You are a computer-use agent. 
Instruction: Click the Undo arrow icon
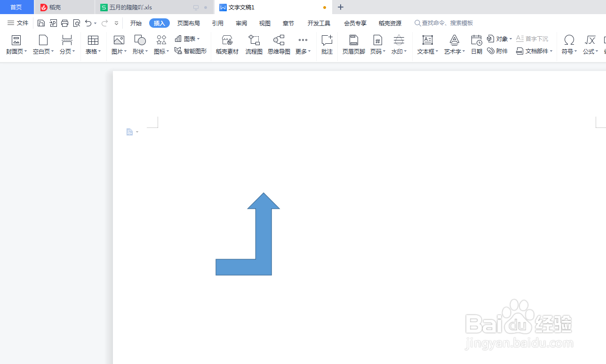[x=88, y=23]
